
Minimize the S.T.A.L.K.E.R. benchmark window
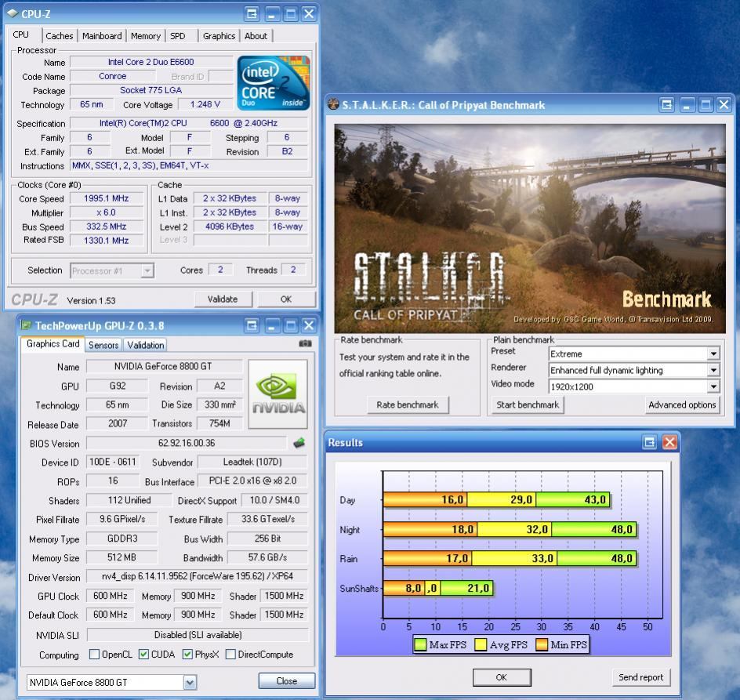point(686,104)
